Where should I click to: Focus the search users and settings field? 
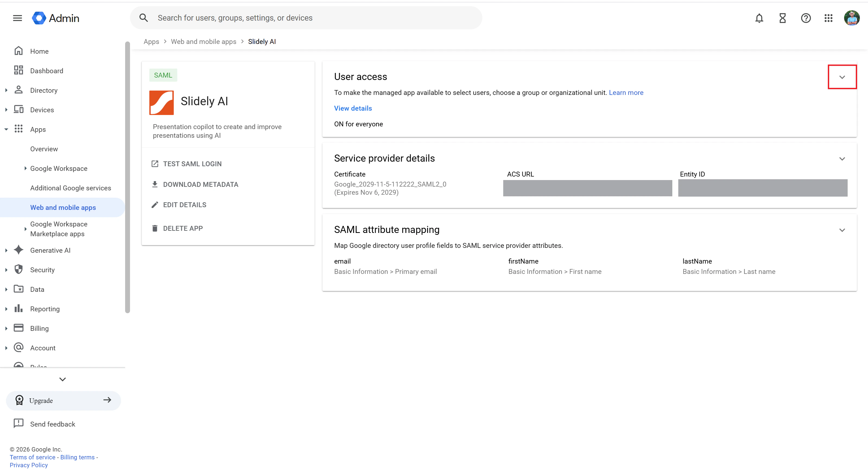pos(306,18)
